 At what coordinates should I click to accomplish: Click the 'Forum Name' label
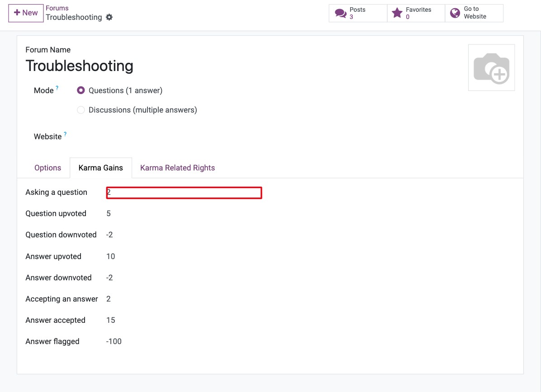point(48,50)
